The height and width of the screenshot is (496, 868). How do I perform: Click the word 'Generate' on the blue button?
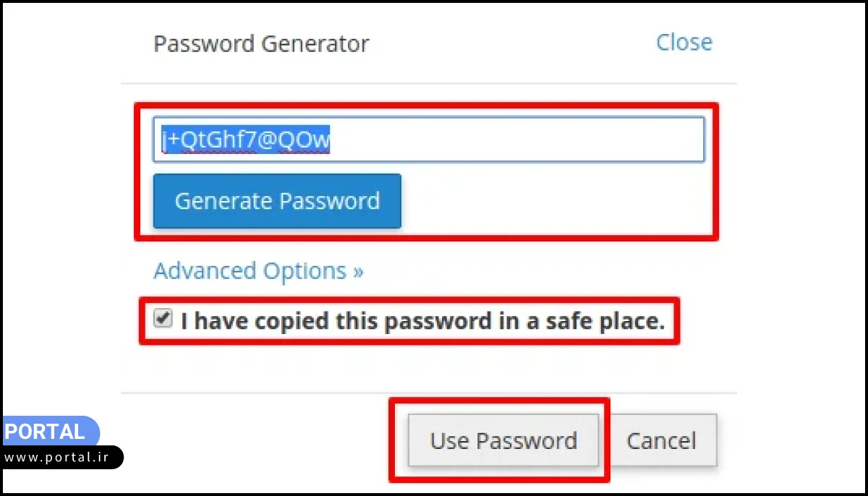pos(223,200)
